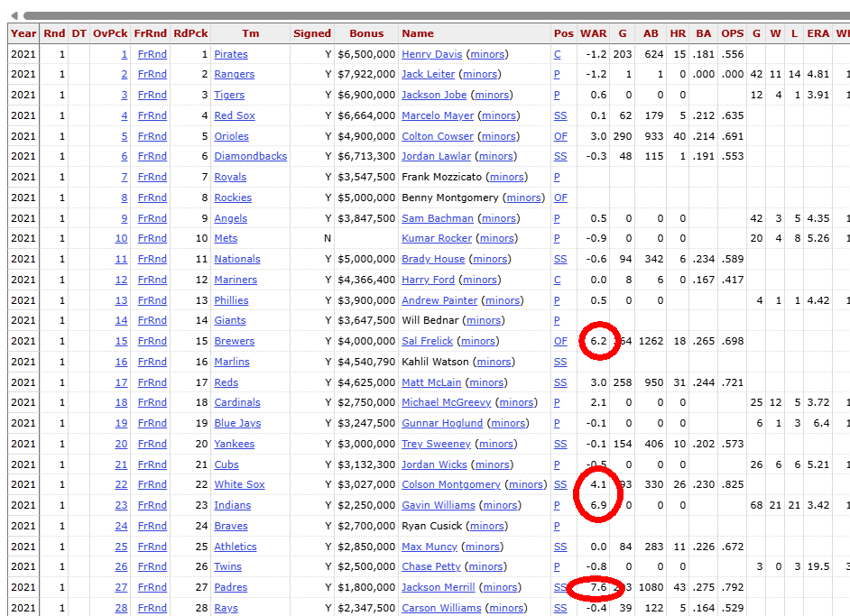Screen dimensions: 850x616
Task: Select the $1,800,000 bonus cell
Action: 366,587
